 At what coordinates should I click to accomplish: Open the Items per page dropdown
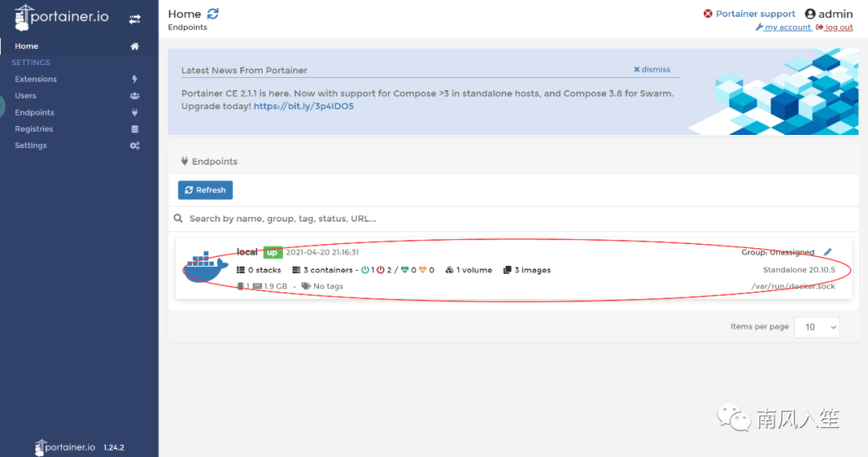tap(817, 327)
